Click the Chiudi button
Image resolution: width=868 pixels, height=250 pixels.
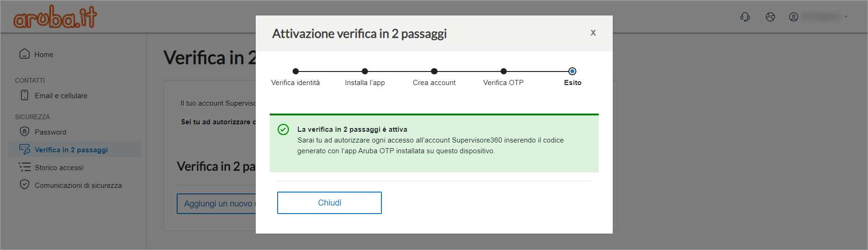click(329, 203)
